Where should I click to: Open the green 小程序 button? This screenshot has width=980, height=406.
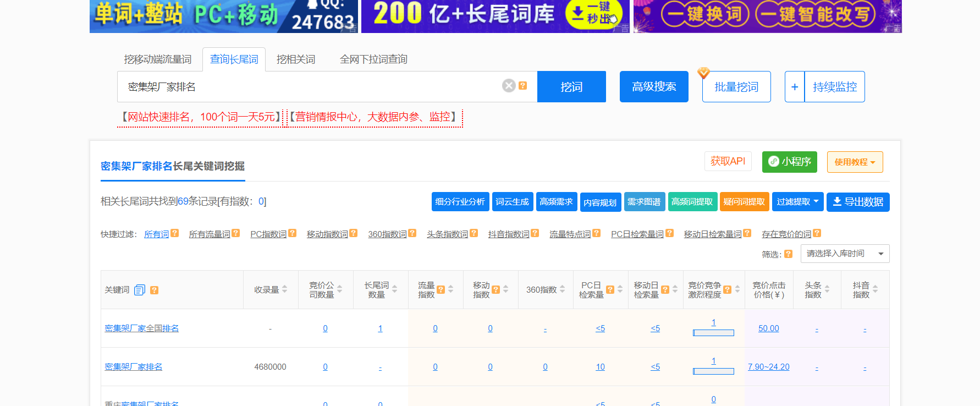coord(789,162)
